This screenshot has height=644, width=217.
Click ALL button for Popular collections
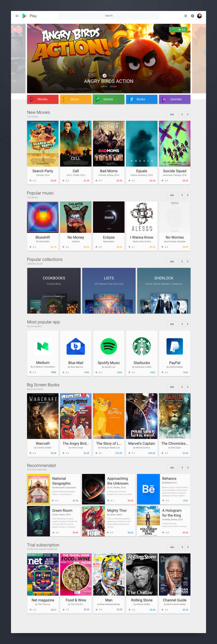172,261
